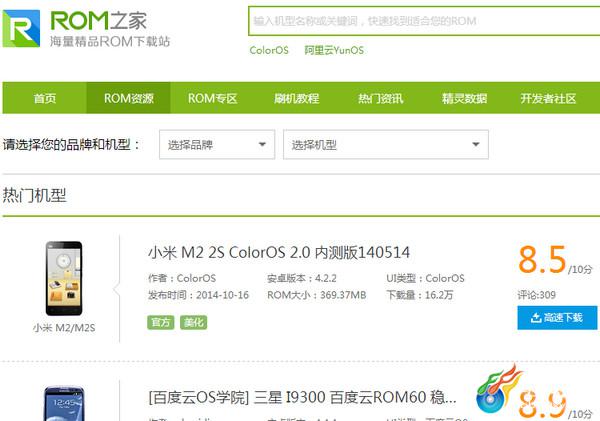This screenshot has height=421, width=600.
Task: Click the UI类型：ColorOS text
Action: click(x=425, y=278)
